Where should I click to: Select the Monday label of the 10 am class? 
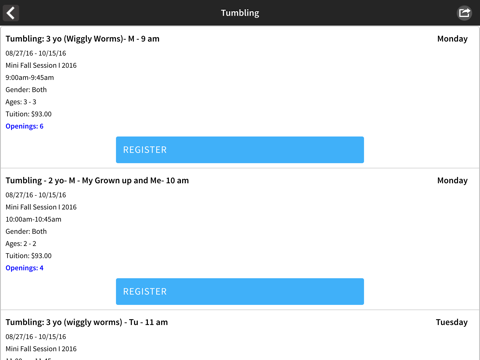point(452,181)
